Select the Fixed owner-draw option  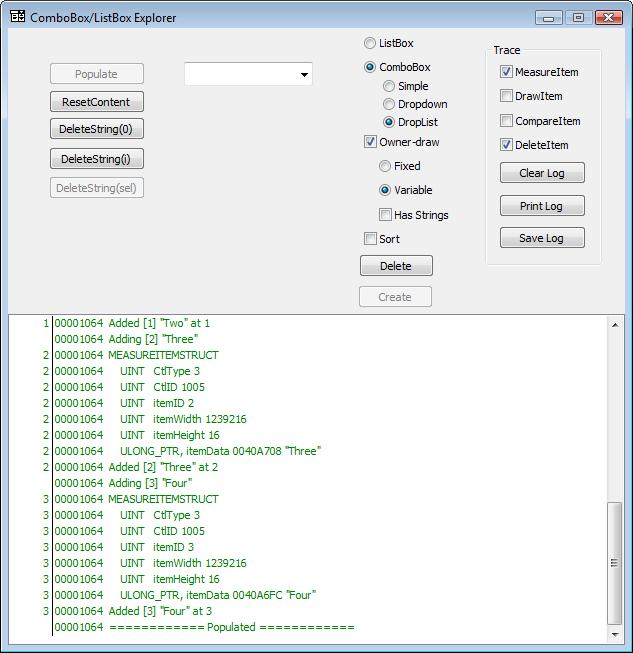tap(385, 166)
